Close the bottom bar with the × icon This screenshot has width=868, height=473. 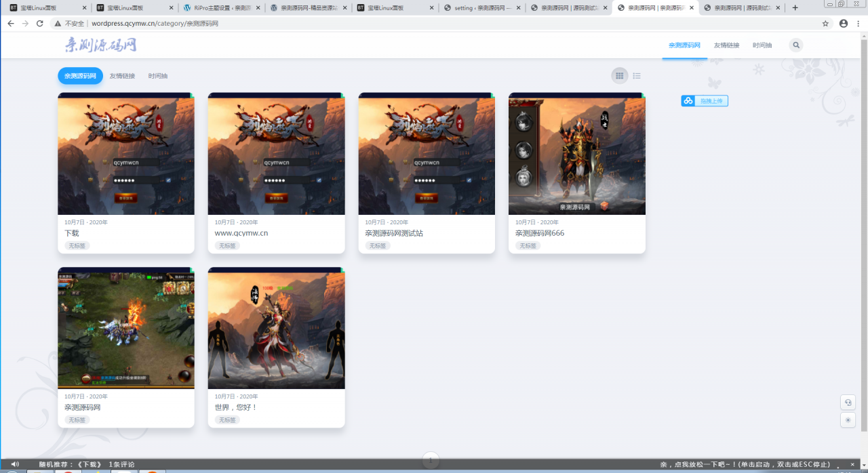pyautogui.click(x=852, y=464)
